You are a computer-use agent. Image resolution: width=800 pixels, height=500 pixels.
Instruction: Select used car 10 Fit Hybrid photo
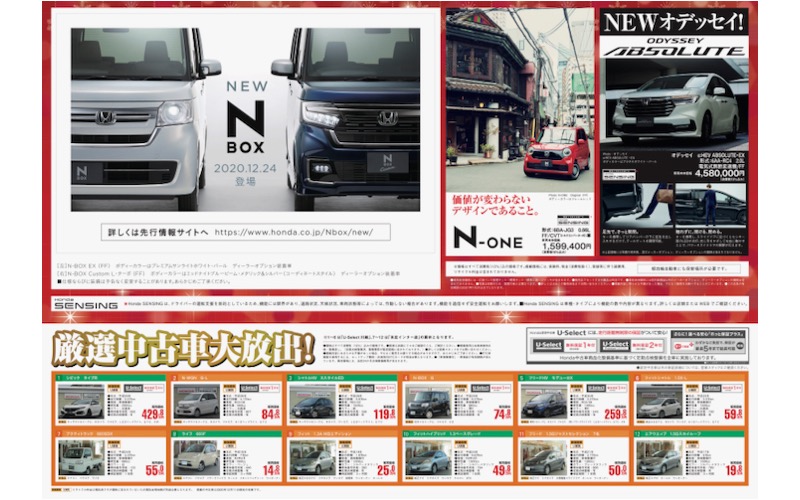point(428,458)
